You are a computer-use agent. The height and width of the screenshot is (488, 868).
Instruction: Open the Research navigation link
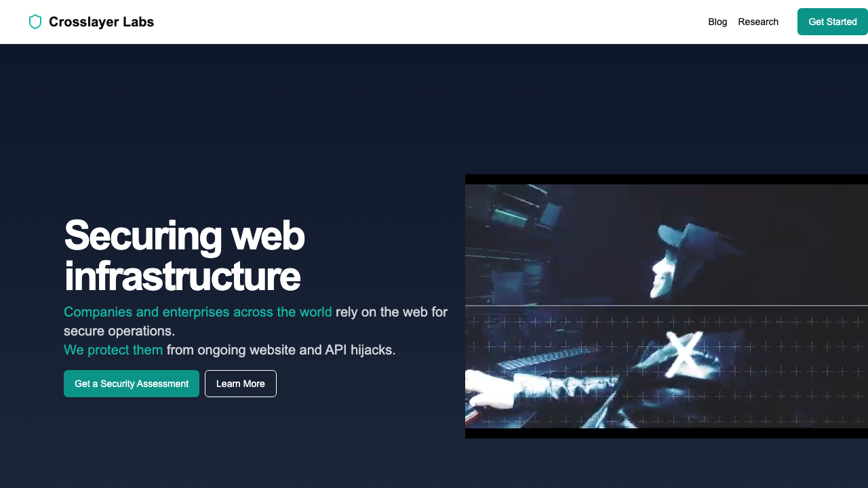point(758,22)
